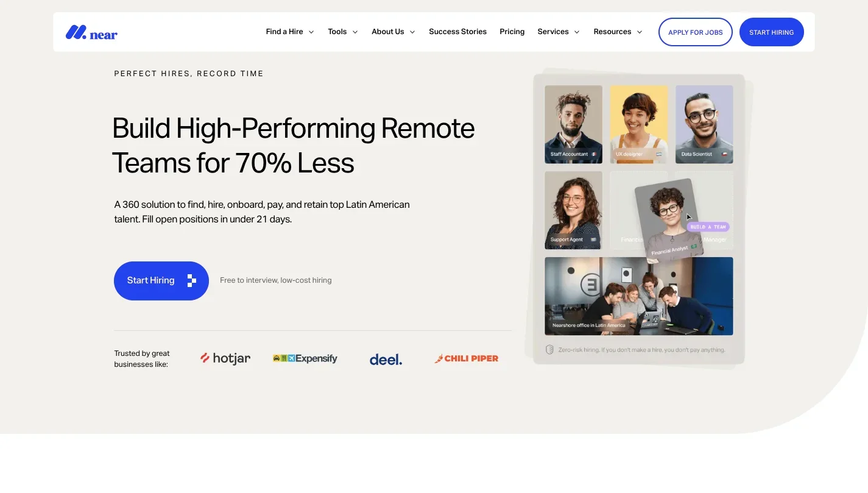Expand the Find a Hire dropdown
868x493 pixels.
(x=290, y=32)
